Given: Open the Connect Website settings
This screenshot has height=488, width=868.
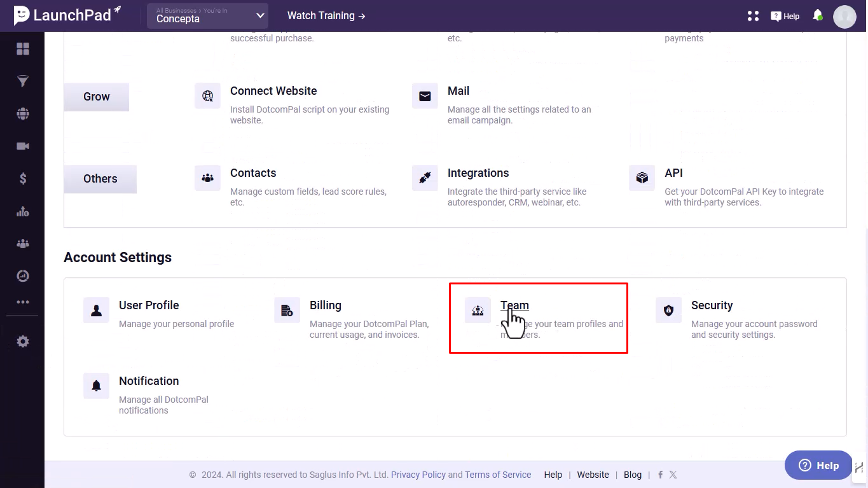Looking at the screenshot, I should point(273,91).
